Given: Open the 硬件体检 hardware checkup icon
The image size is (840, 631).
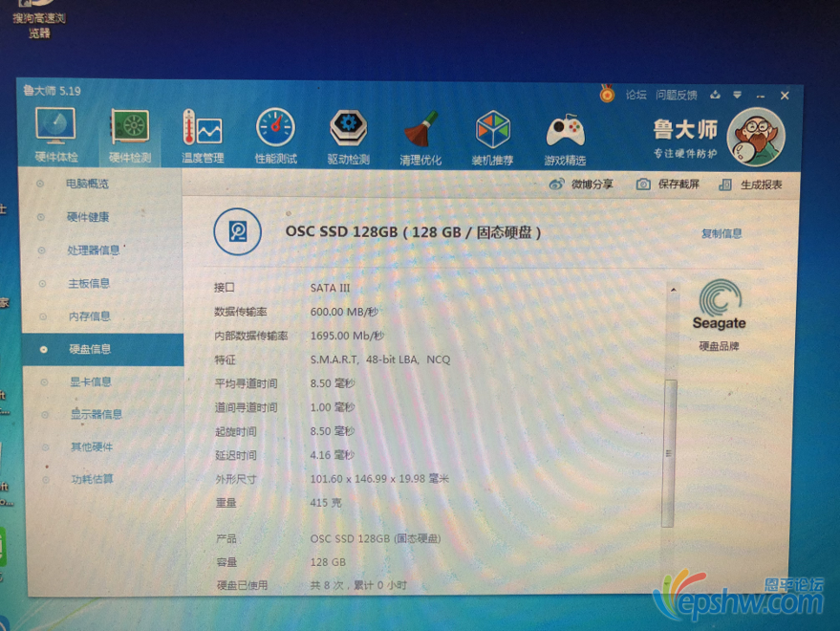Looking at the screenshot, I should 55,134.
